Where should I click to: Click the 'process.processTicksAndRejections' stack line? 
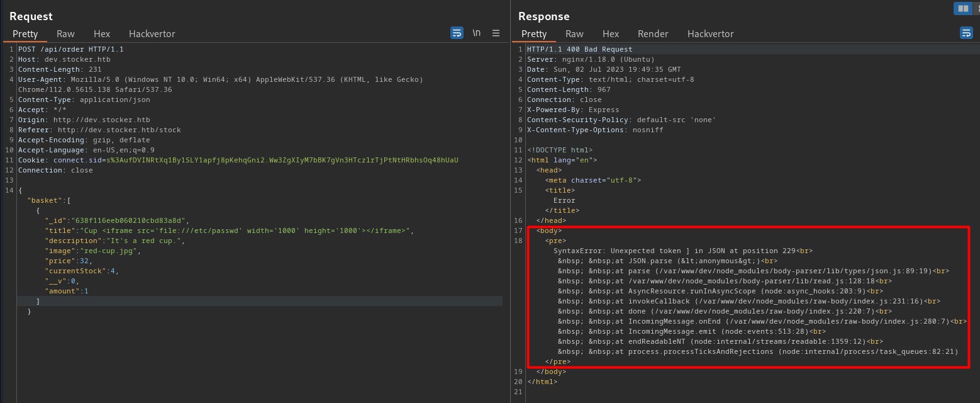point(758,351)
